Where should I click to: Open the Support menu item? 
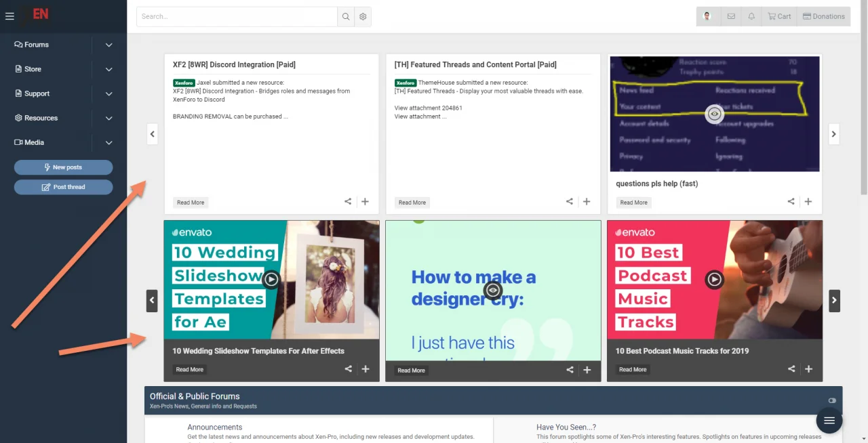(37, 93)
